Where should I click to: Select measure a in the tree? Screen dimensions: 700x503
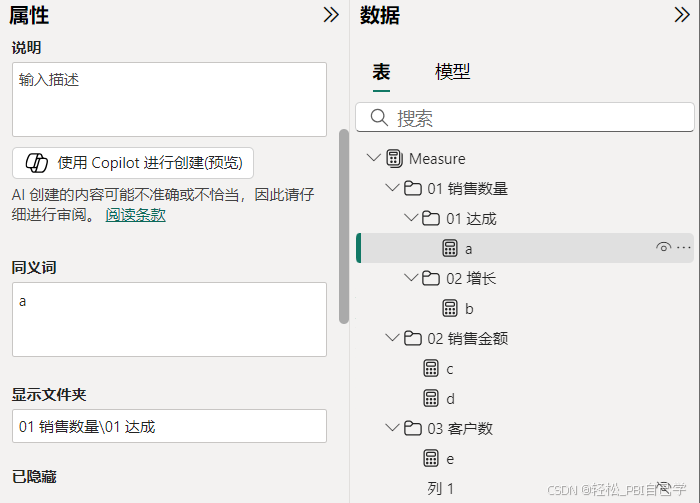pyautogui.click(x=525, y=248)
